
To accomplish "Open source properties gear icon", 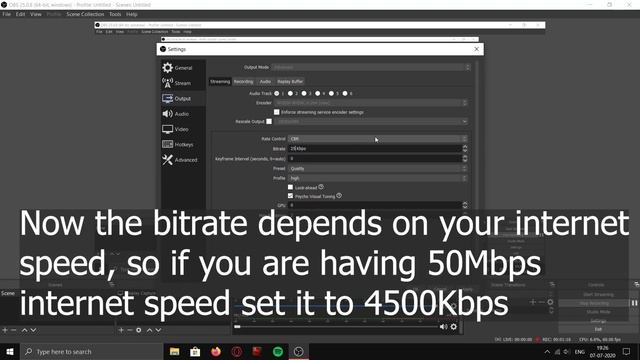I will click(x=139, y=330).
